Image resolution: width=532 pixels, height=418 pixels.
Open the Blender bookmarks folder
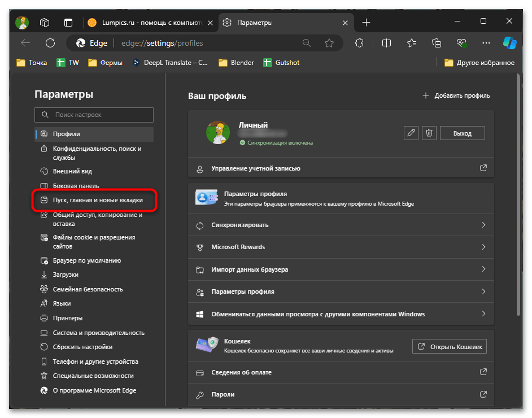(x=236, y=63)
